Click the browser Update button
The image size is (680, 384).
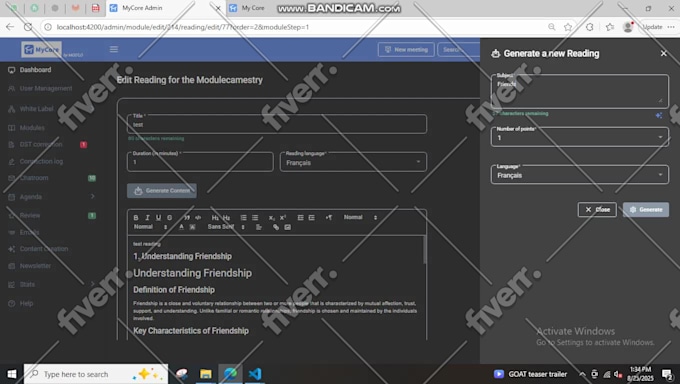tap(652, 27)
